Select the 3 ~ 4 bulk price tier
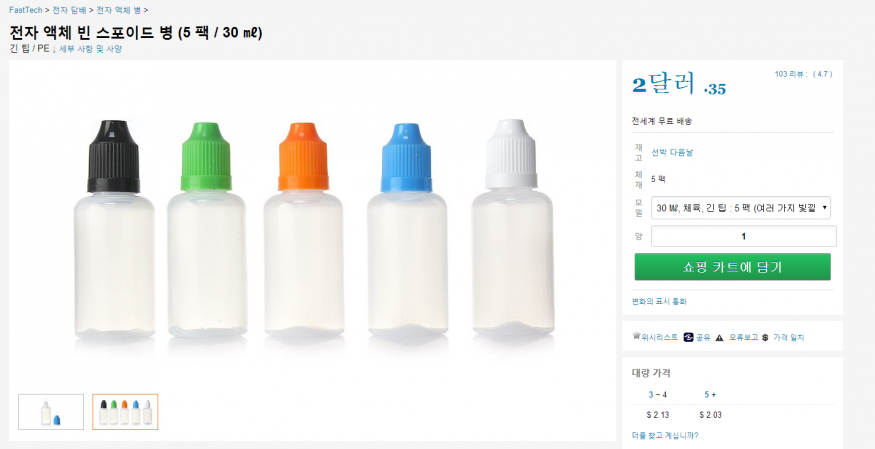The width and height of the screenshot is (875, 449). 657,394
